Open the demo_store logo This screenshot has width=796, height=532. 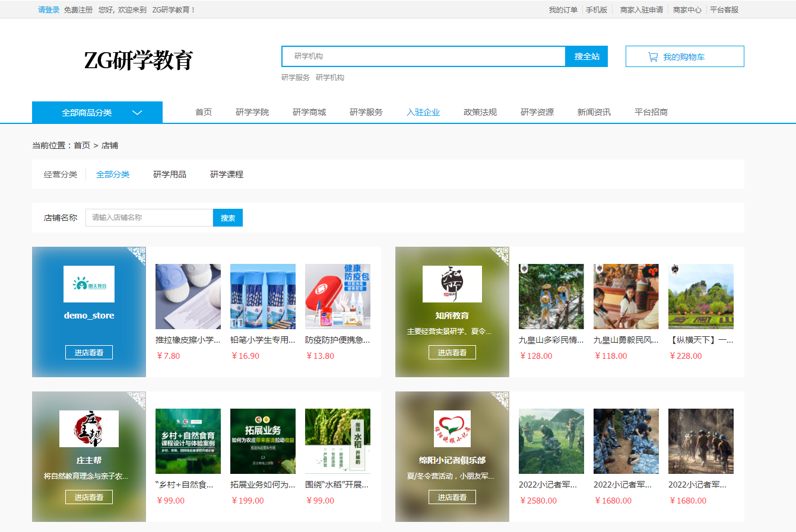(x=89, y=285)
